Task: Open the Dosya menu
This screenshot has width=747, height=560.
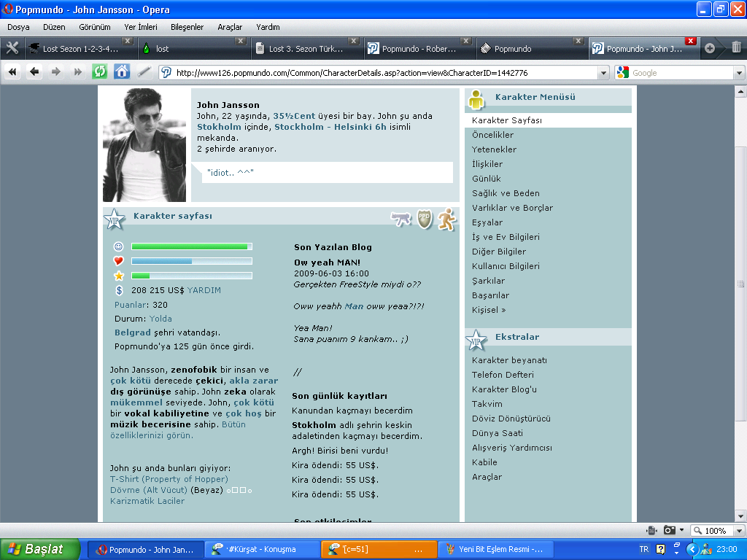Action: point(18,27)
